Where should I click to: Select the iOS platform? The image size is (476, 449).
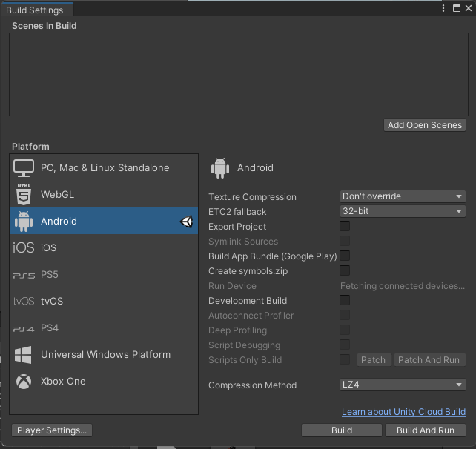[x=104, y=247]
